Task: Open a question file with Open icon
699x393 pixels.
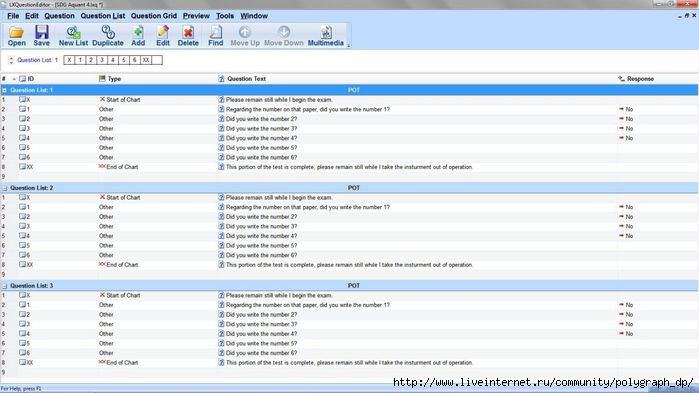Action: click(16, 36)
